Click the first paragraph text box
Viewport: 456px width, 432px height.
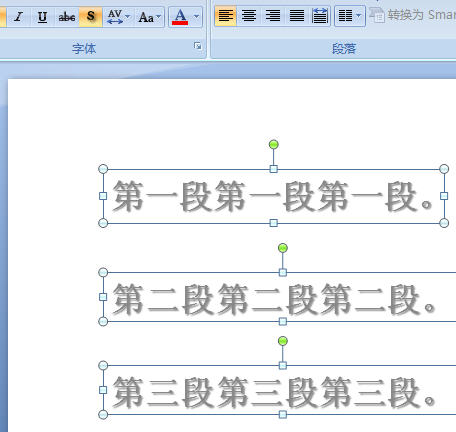(x=273, y=196)
